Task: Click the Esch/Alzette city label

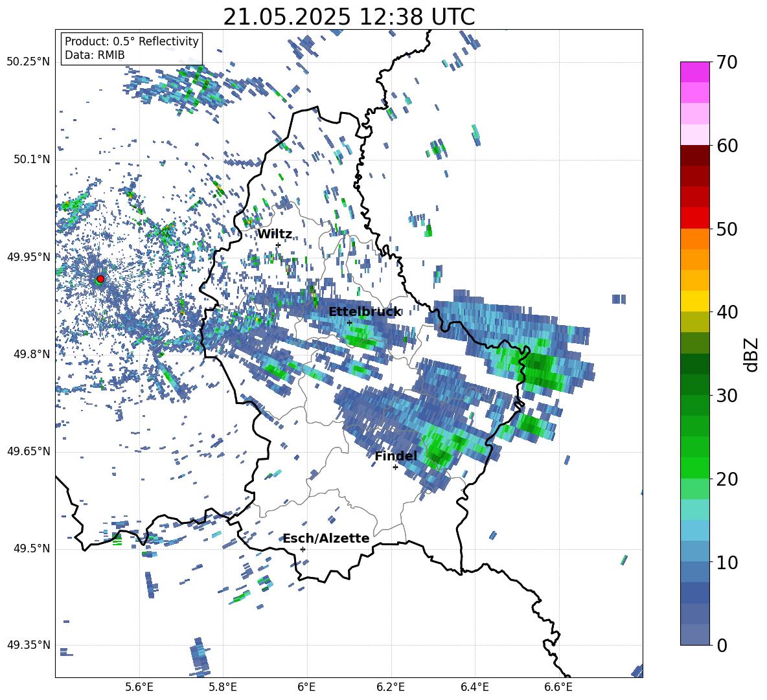Action: 326,538
